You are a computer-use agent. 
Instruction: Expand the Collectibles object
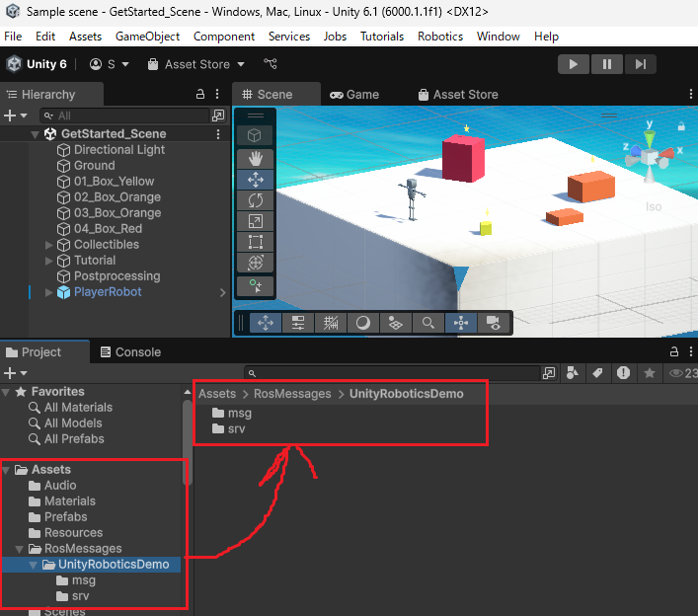(x=49, y=245)
